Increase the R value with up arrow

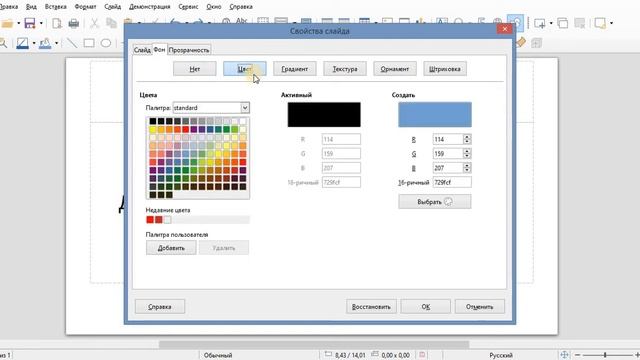[467, 137]
